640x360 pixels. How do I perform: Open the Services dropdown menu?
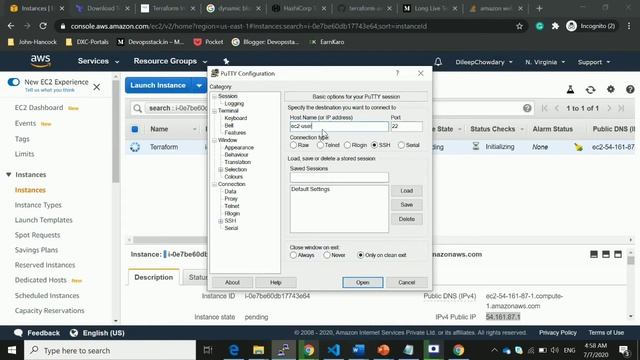pyautogui.click(x=98, y=61)
